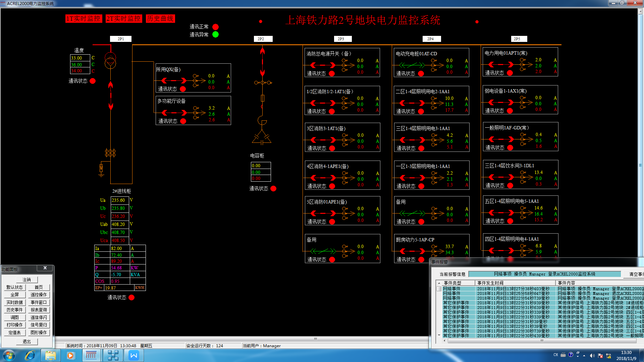Viewport: 644px width, 362px height.
Task: Click 注销 in the function panel
Action: (27, 280)
